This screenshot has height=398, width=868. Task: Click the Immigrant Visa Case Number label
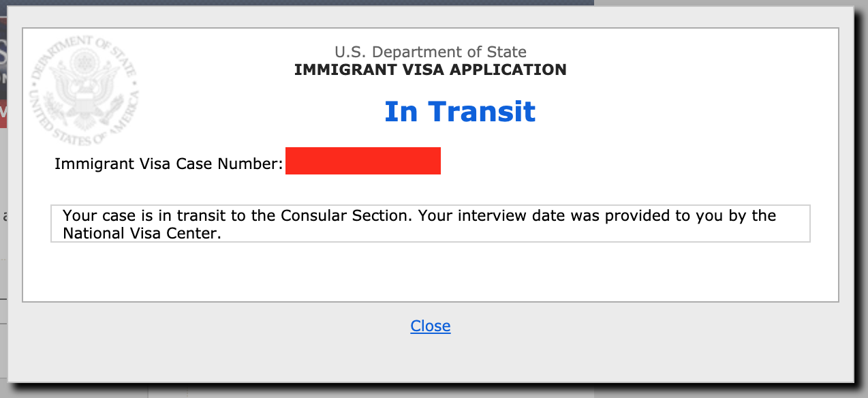tap(168, 164)
